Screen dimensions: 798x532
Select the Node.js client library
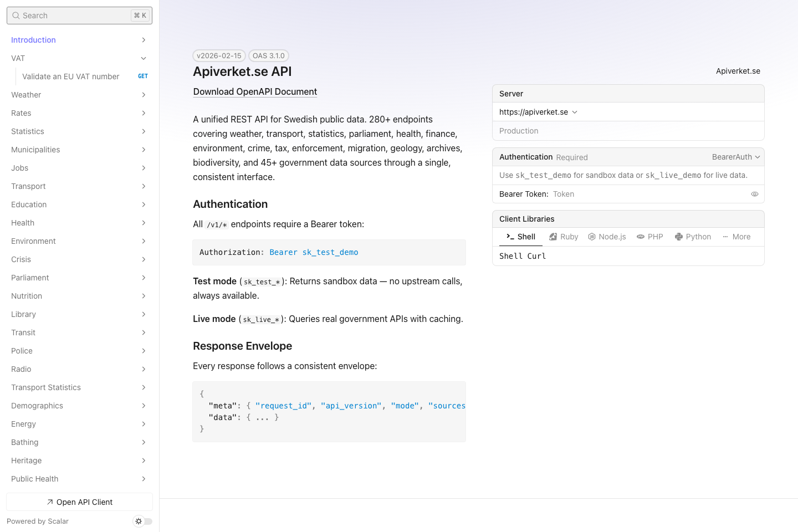(x=607, y=237)
